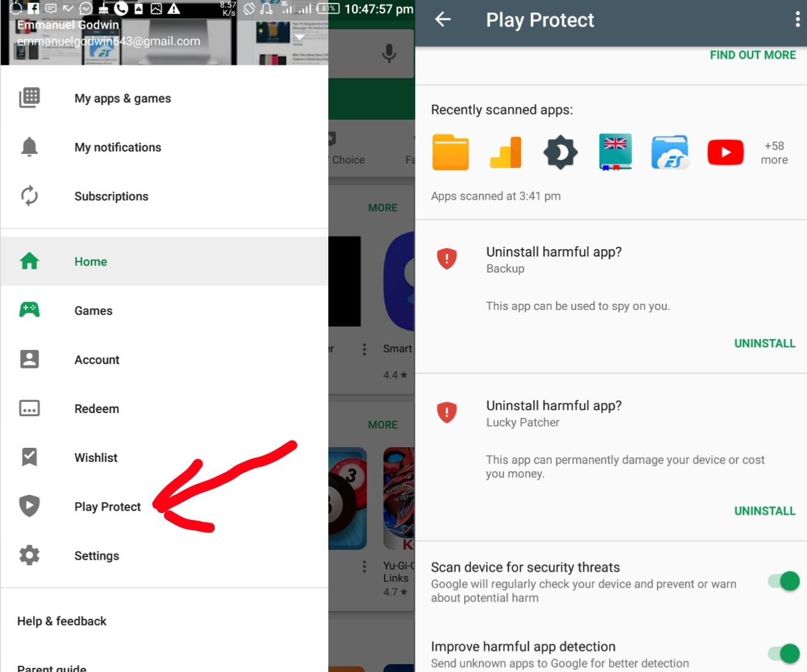Open My notifications menu item

(x=164, y=147)
